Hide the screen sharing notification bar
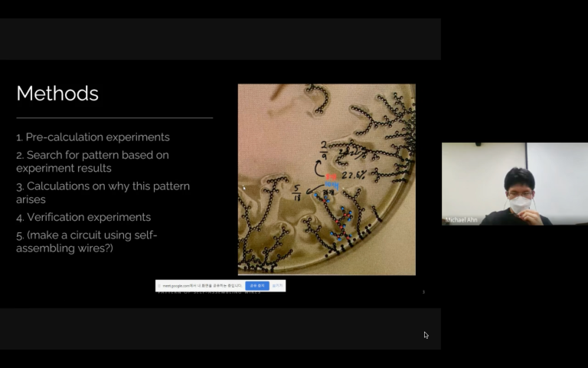 coord(277,285)
